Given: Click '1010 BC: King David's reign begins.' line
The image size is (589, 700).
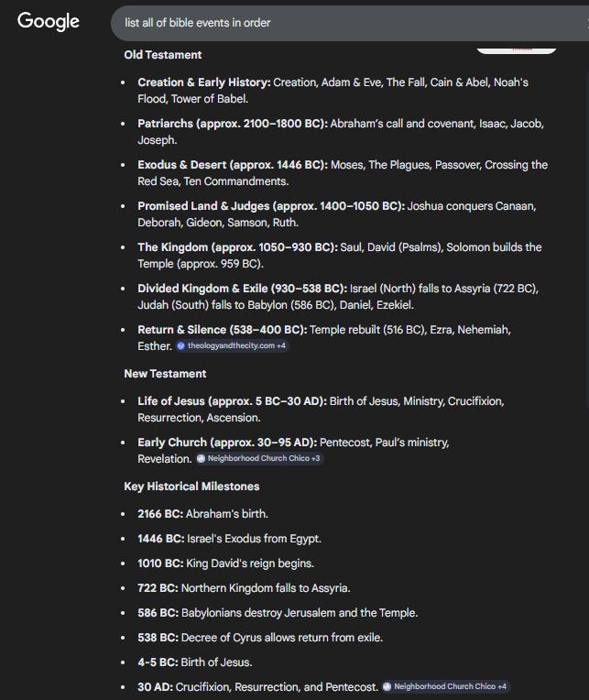Looking at the screenshot, I should pos(225,563).
